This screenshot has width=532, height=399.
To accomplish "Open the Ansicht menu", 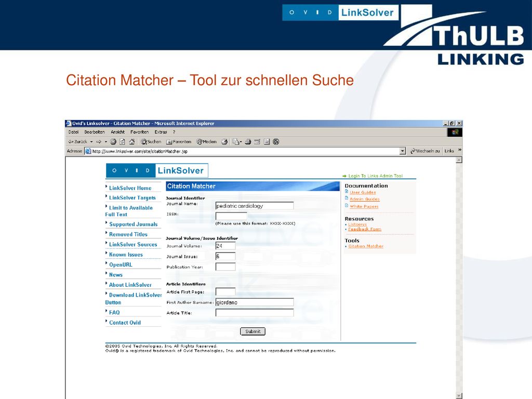I will click(118, 132).
